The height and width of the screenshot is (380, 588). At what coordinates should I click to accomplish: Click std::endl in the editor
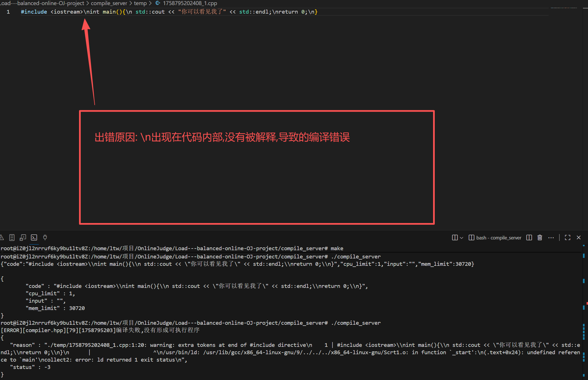click(254, 12)
